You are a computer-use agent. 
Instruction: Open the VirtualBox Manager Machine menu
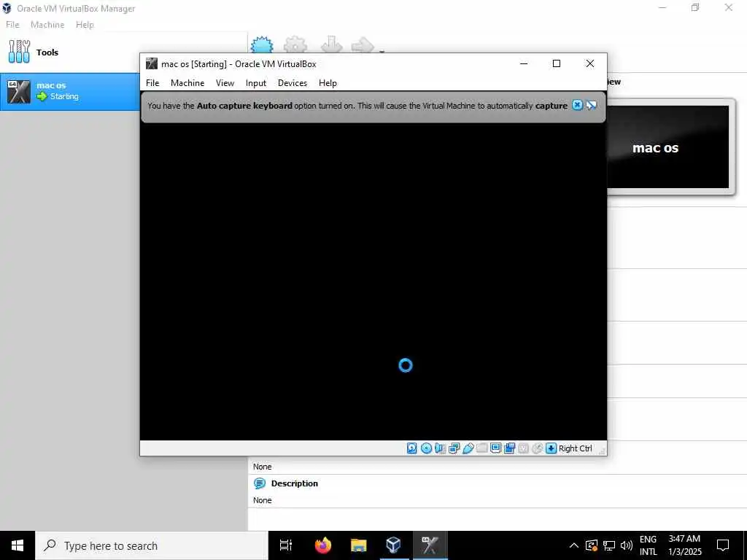47,25
